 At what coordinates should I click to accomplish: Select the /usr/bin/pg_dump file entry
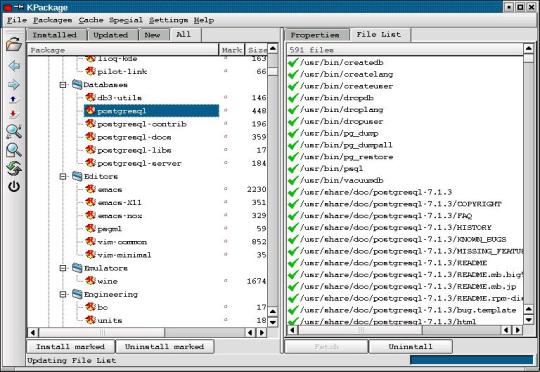pyautogui.click(x=339, y=133)
